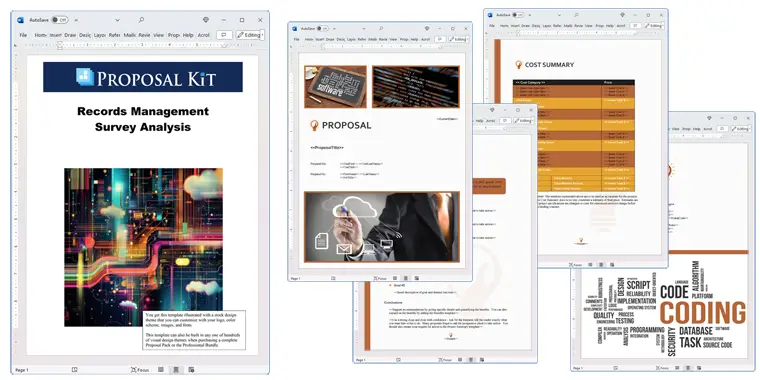This screenshot has height=380, width=760.
Task: Select Web Layout view icon in Records Management status bar
Action: click(191, 370)
